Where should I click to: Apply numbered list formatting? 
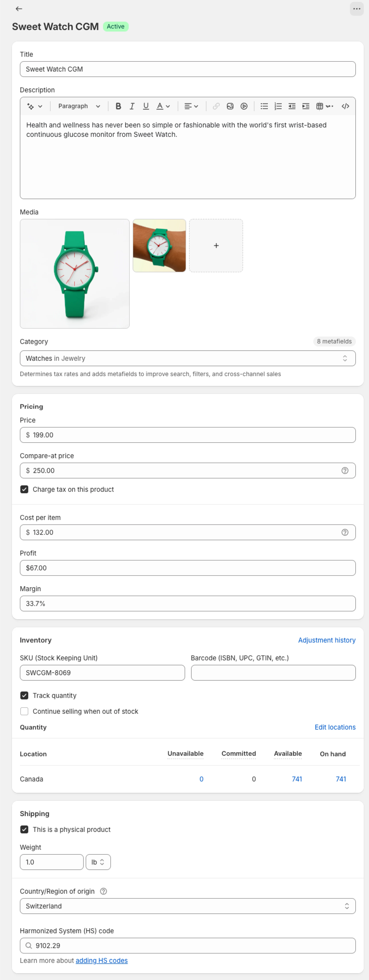[278, 106]
